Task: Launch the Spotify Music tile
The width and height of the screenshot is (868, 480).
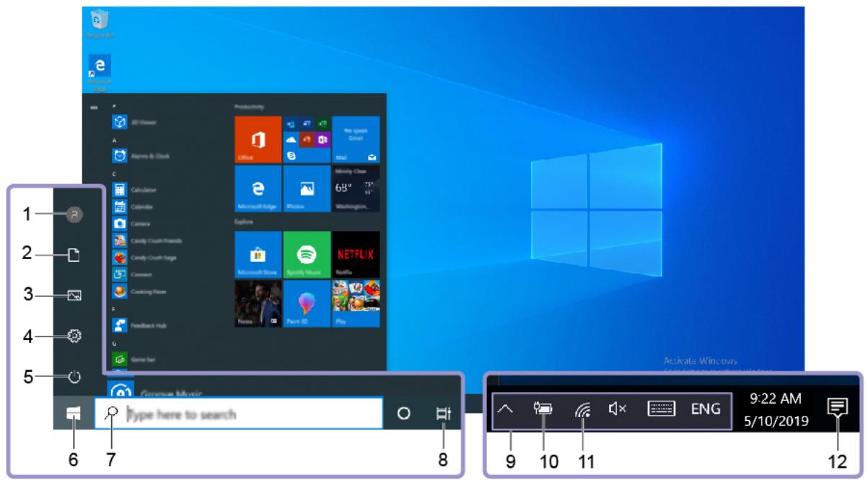Action: pyautogui.click(x=307, y=255)
